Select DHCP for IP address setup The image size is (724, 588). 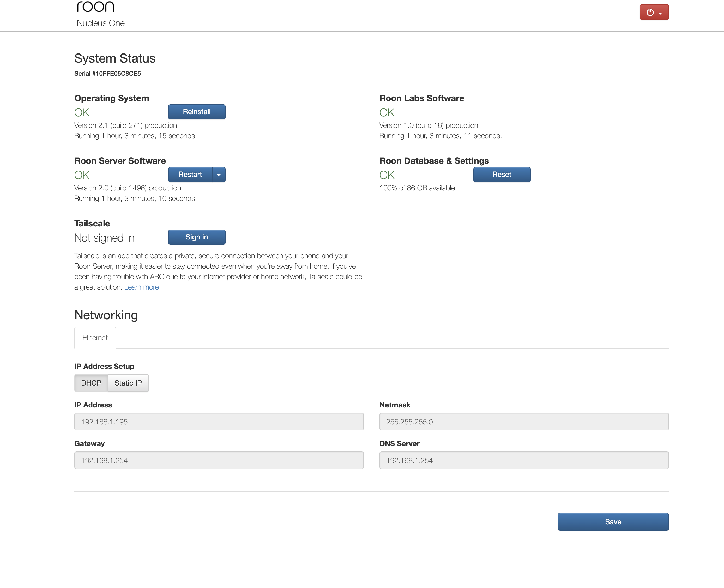click(91, 383)
